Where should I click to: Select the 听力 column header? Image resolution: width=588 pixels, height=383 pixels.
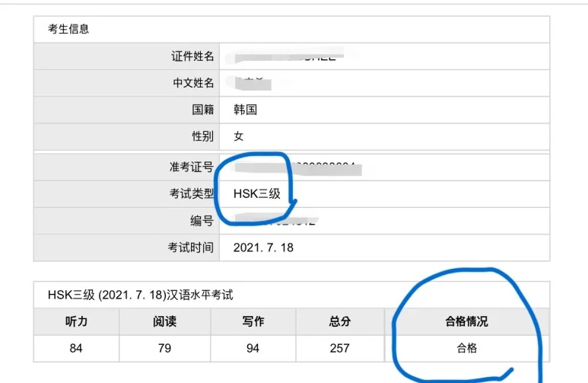click(x=77, y=321)
